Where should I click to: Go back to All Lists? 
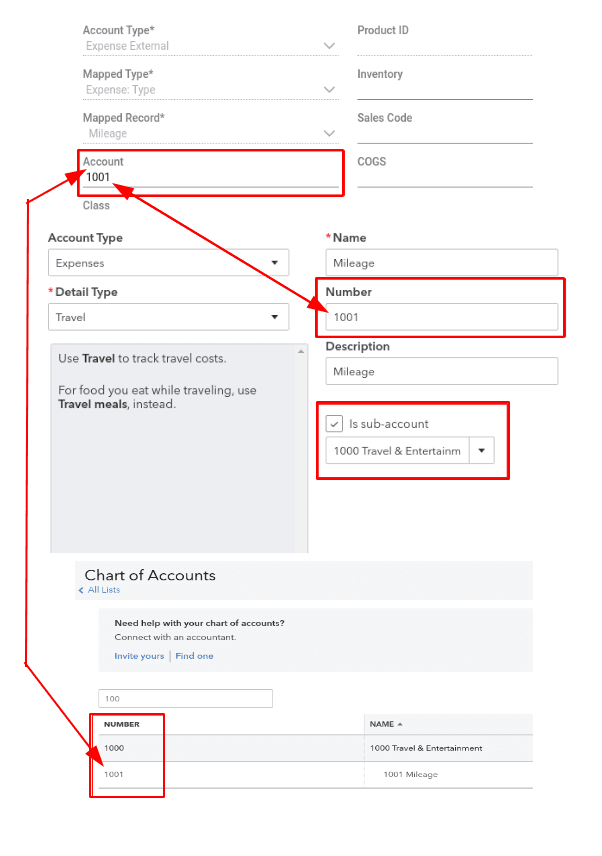[102, 590]
